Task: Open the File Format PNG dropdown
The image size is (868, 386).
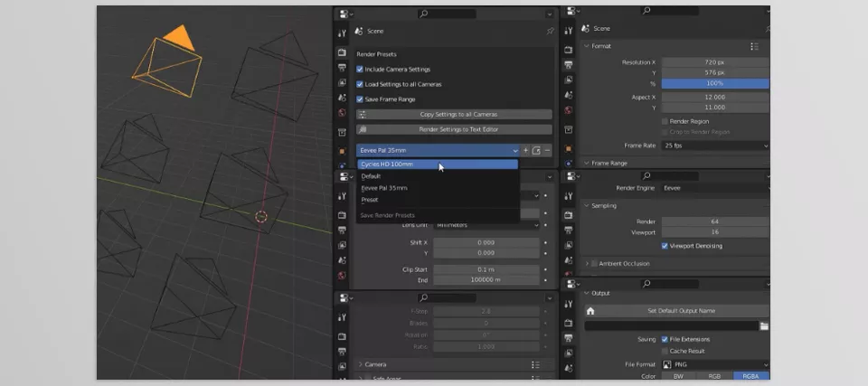Action: coord(715,364)
